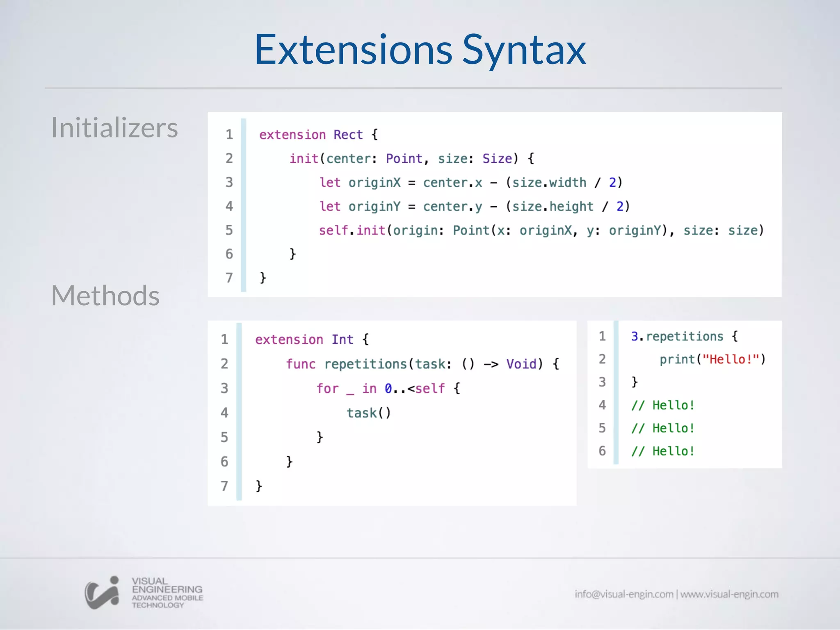The image size is (840, 630).
Task: Click the 'let originX' code line
Action: [x=471, y=183]
